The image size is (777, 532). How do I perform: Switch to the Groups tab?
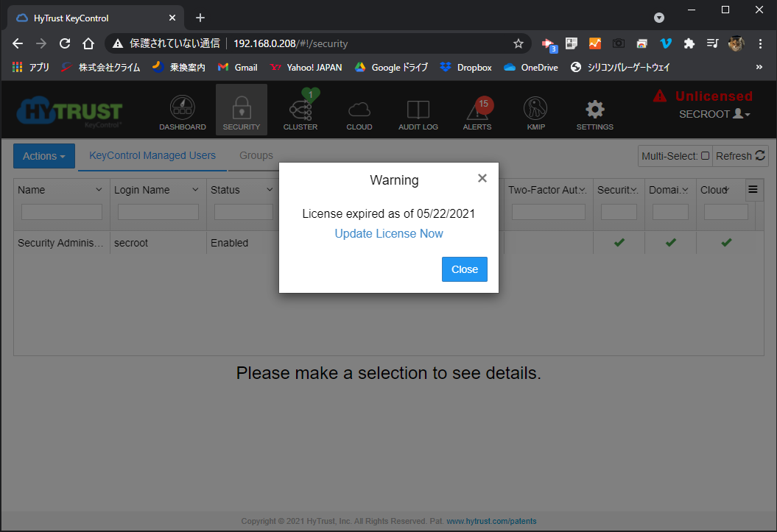[x=256, y=155]
